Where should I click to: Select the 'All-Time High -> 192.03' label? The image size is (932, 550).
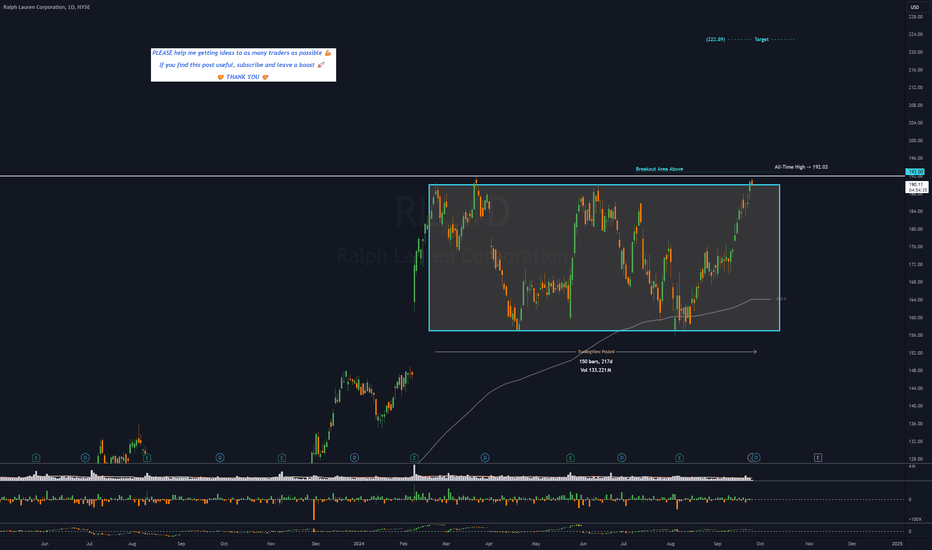(x=801, y=167)
